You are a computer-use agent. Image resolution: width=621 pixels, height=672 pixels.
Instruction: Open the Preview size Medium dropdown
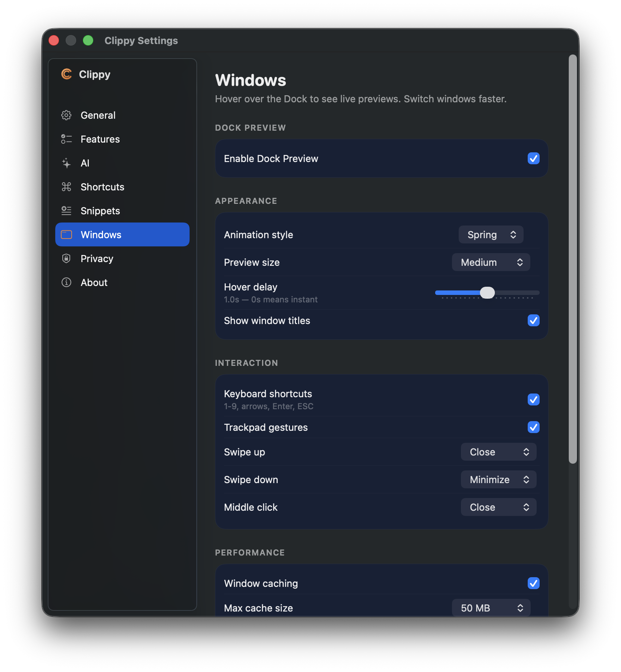click(x=491, y=262)
